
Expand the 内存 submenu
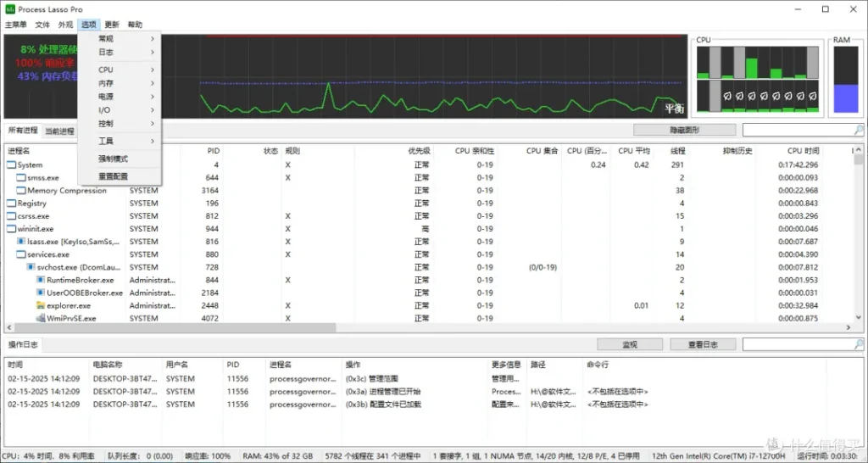tap(119, 83)
